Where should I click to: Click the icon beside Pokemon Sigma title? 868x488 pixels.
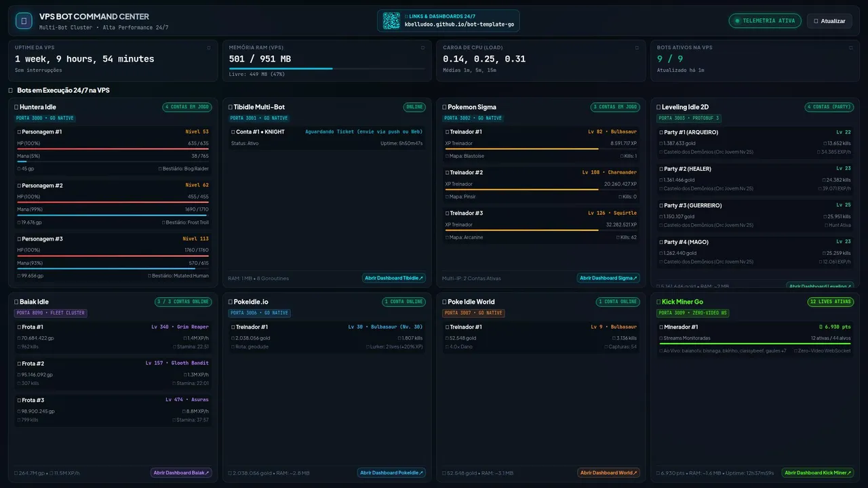(444, 107)
